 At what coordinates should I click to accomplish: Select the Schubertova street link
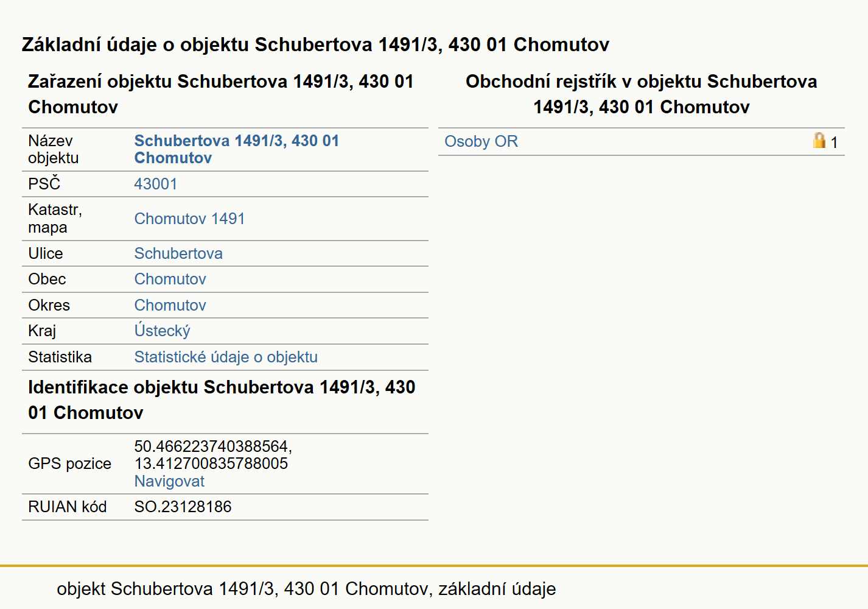pos(178,253)
